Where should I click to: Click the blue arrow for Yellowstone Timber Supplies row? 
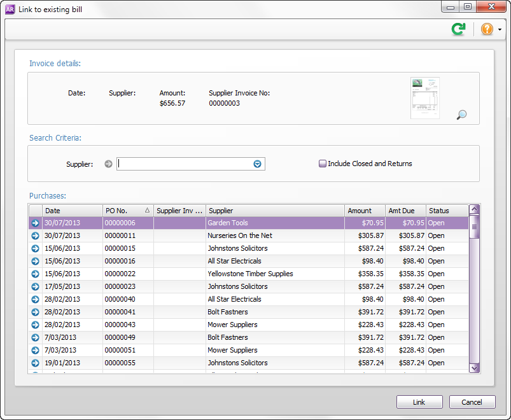pos(36,274)
